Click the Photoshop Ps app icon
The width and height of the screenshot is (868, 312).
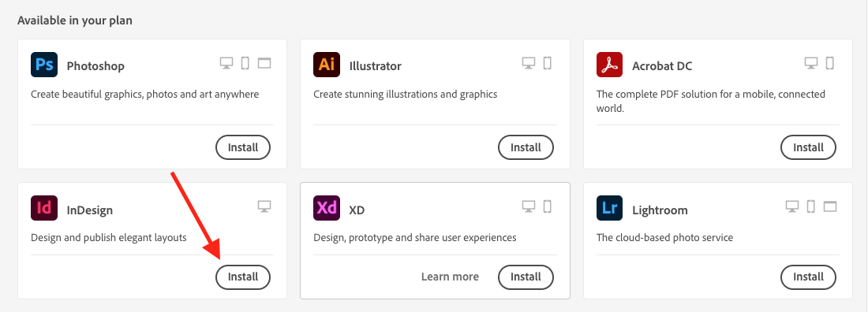44,65
